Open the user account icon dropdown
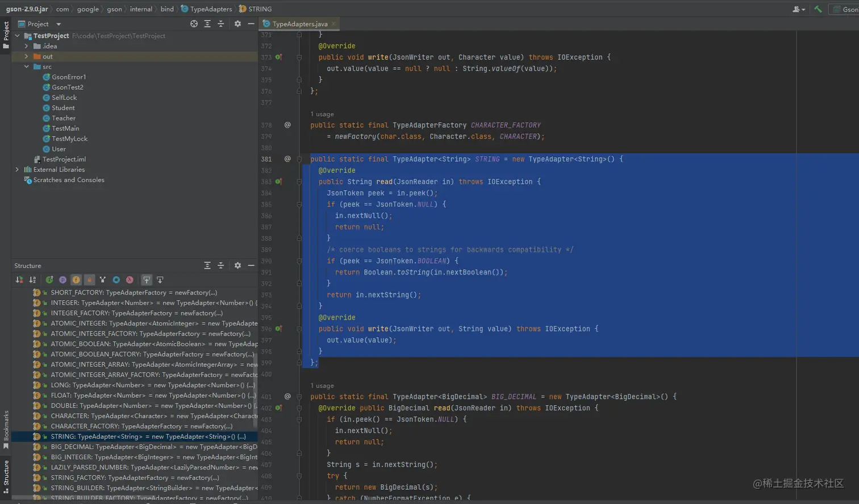859x504 pixels. (799, 9)
